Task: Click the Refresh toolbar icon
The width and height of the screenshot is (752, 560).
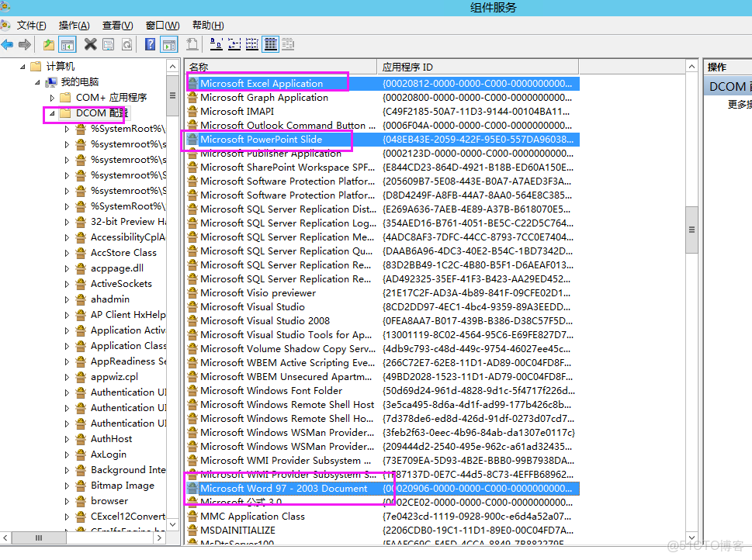Action: (127, 44)
